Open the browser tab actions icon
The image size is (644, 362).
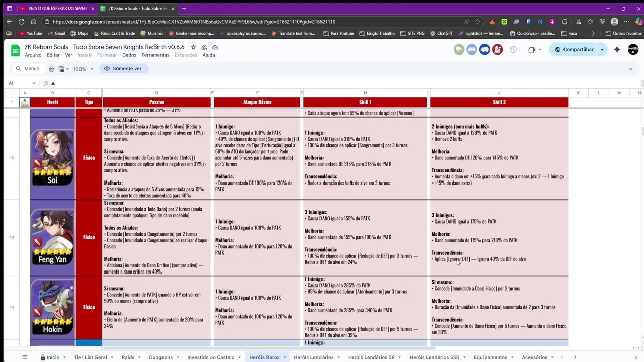pyautogui.click(x=9, y=8)
